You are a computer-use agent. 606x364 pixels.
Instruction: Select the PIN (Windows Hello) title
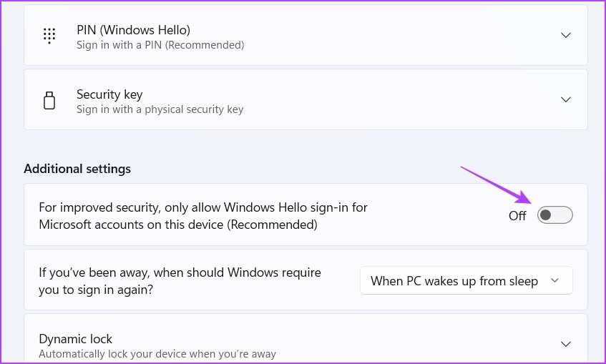[133, 30]
